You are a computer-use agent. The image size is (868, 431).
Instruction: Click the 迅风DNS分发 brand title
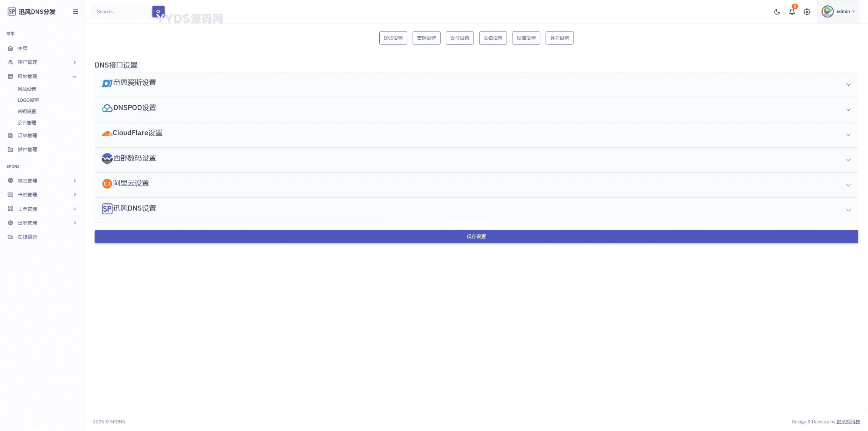pyautogui.click(x=37, y=12)
